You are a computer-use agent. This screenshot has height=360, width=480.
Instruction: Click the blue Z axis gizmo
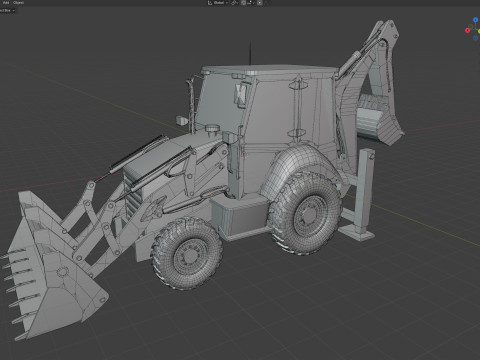(x=475, y=20)
